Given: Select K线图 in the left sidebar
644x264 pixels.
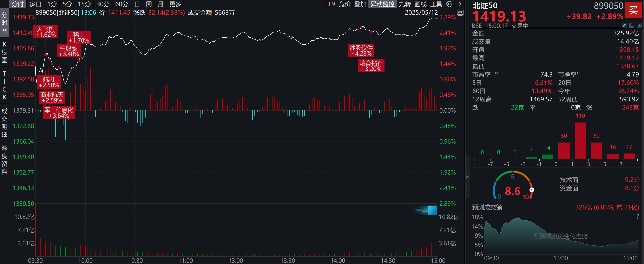Looking at the screenshot, I should [x=5, y=52].
